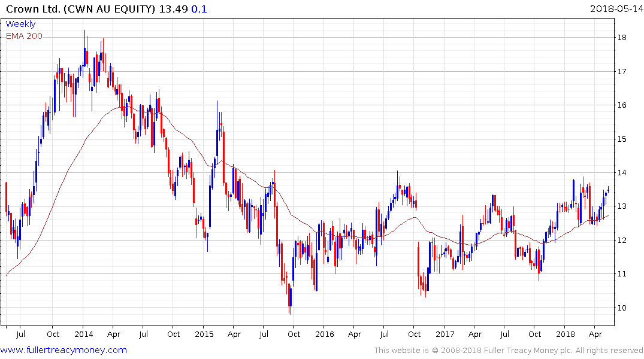Screen dimensions: 644x359
Task: Click the 2017 label on time axis
Action: pos(445,334)
